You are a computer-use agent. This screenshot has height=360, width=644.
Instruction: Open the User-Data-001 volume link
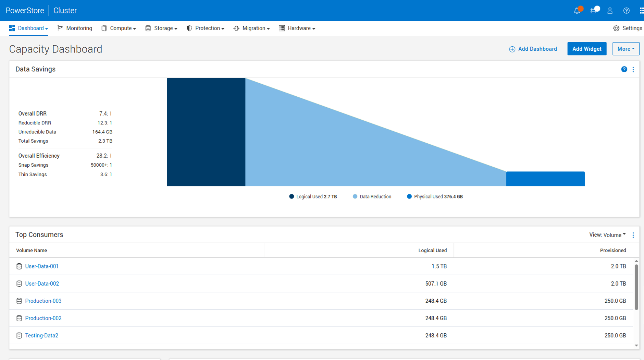[42, 266]
